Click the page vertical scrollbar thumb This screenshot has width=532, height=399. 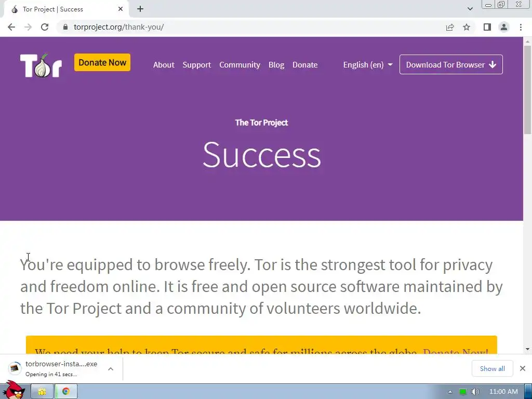click(527, 89)
